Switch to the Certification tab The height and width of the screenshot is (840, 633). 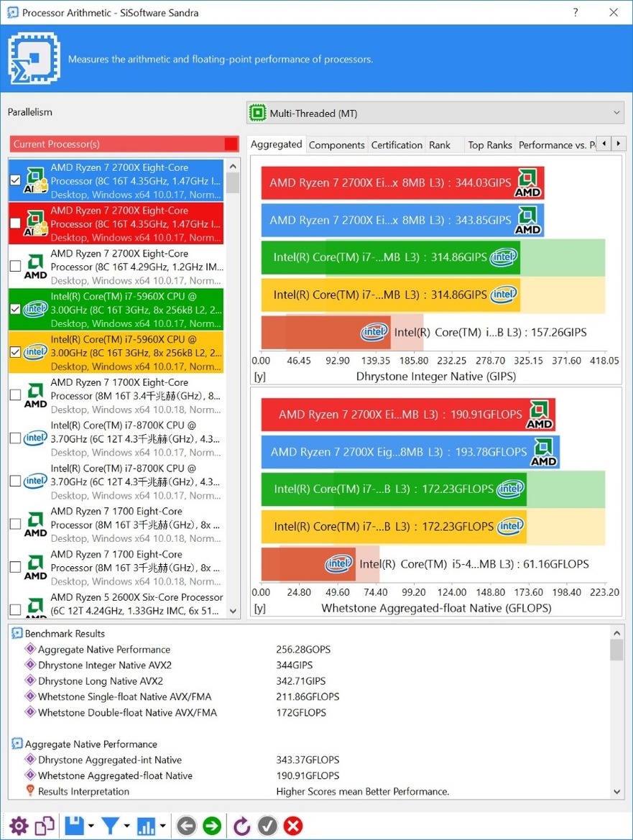pos(397,144)
